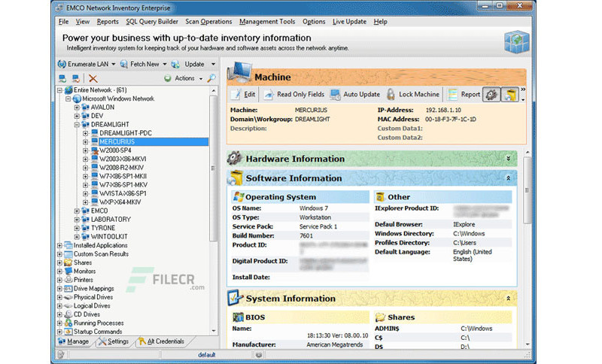This screenshot has height=364, width=602.
Task: Open the File menu
Action: click(x=63, y=22)
